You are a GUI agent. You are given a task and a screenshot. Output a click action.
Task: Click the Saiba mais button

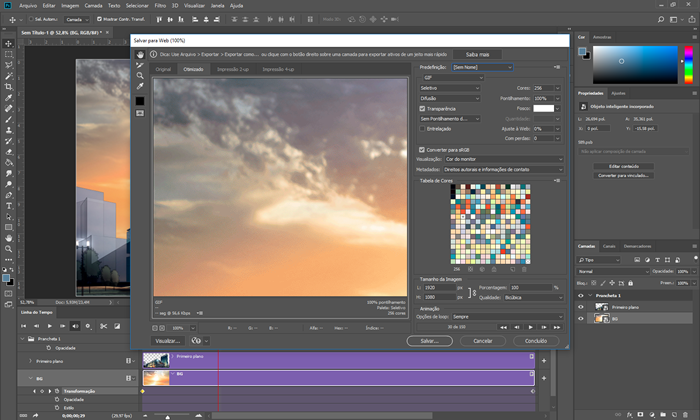point(477,54)
